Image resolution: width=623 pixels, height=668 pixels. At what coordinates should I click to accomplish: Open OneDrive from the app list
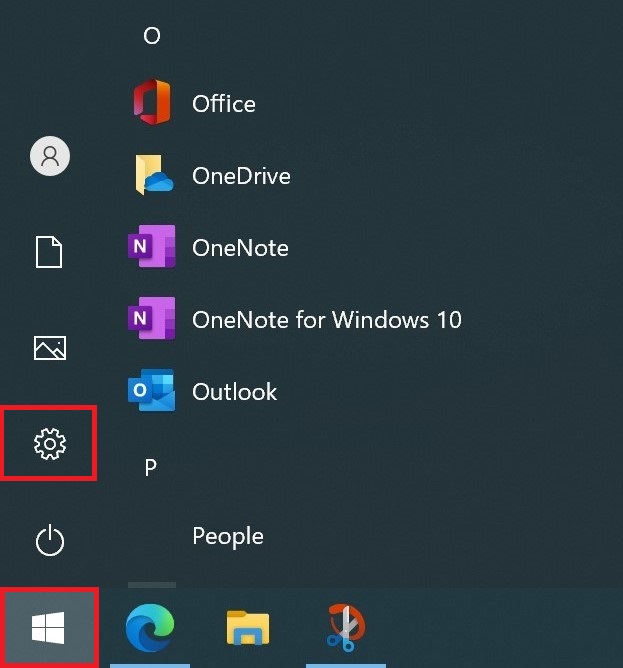coord(241,176)
